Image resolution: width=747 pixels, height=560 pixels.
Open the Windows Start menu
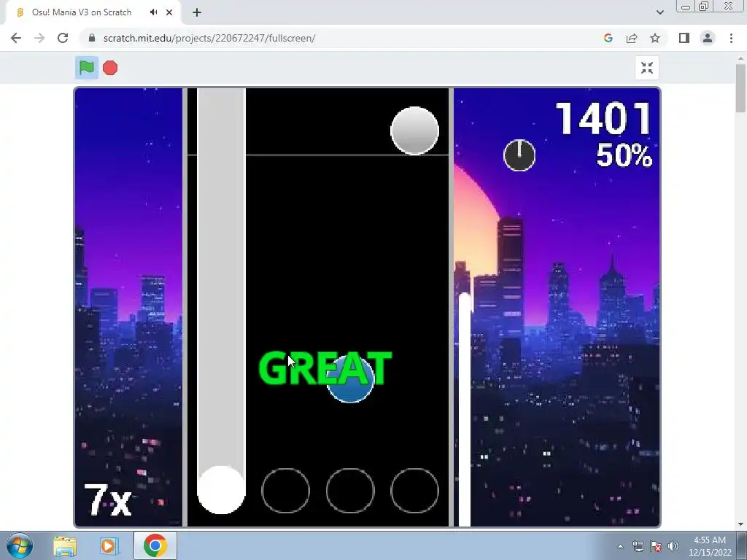click(20, 545)
